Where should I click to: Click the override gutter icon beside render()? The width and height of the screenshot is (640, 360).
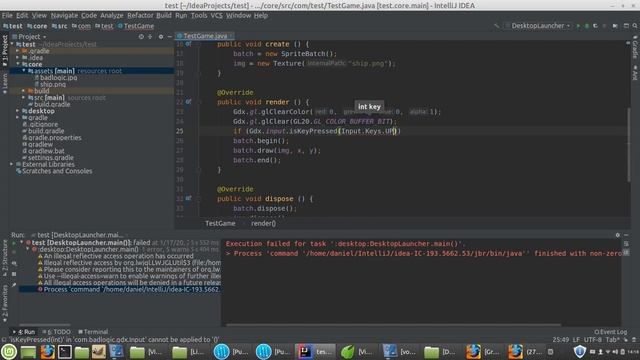[188, 102]
